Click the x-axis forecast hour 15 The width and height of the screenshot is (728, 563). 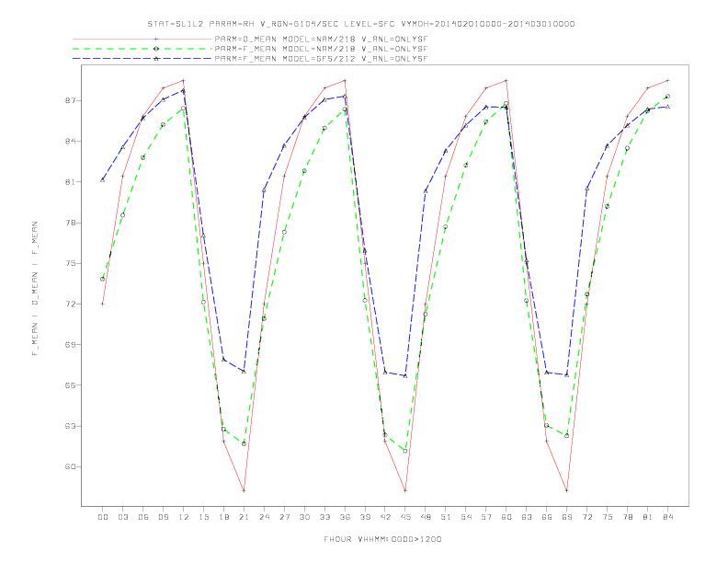pyautogui.click(x=203, y=517)
